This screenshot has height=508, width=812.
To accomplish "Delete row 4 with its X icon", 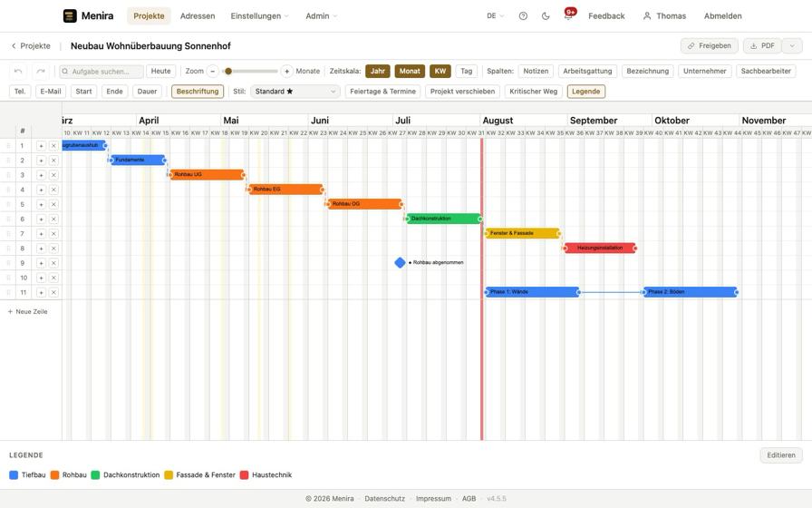I will pyautogui.click(x=53, y=190).
